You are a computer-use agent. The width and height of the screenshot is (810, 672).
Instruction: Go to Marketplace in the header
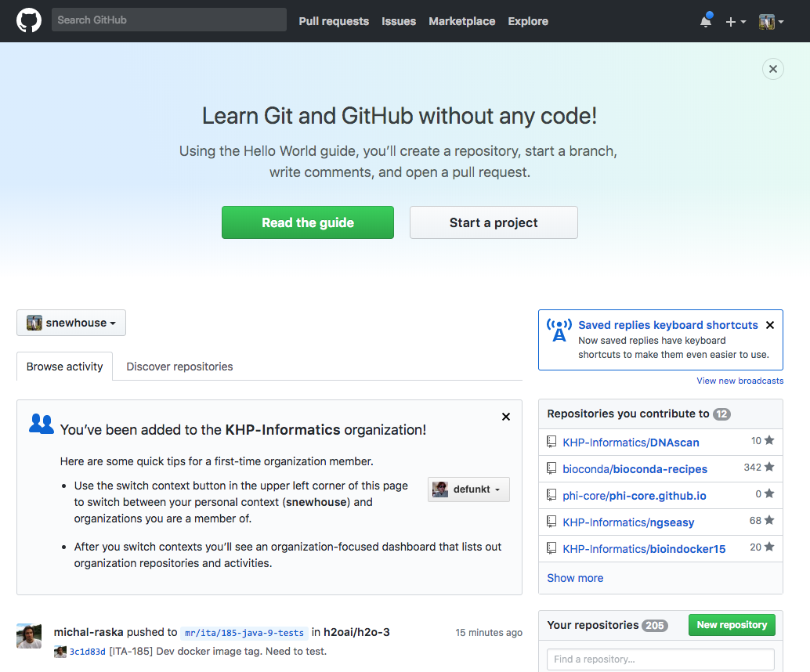point(462,21)
